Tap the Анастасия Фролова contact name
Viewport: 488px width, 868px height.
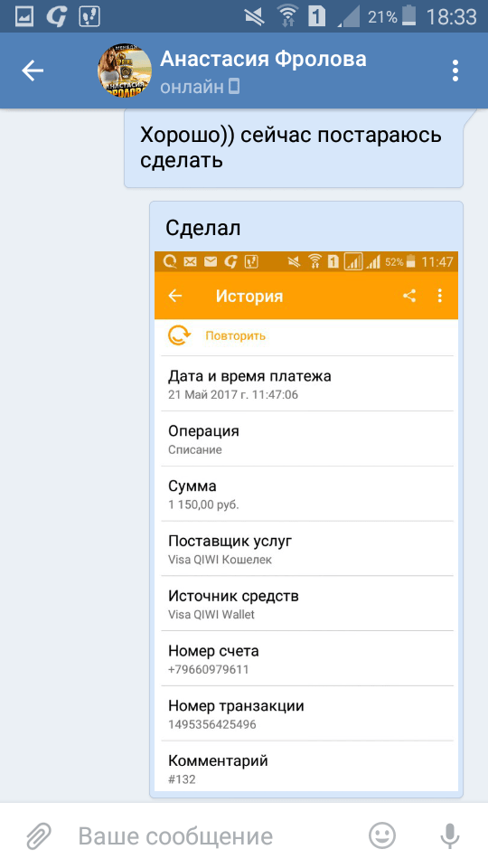[263, 60]
